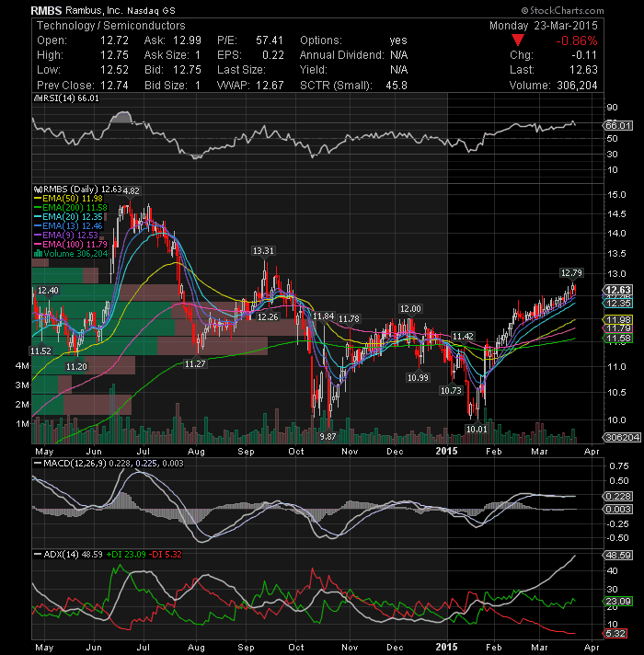The height and width of the screenshot is (655, 644).
Task: Click the 11.20 May low price label
Action: 76,367
